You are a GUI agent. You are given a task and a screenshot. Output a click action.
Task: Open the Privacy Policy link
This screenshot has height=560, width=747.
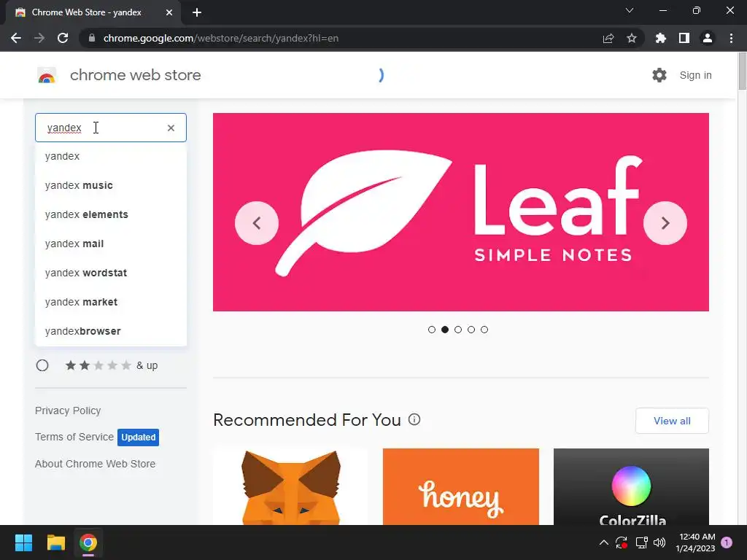pos(68,411)
